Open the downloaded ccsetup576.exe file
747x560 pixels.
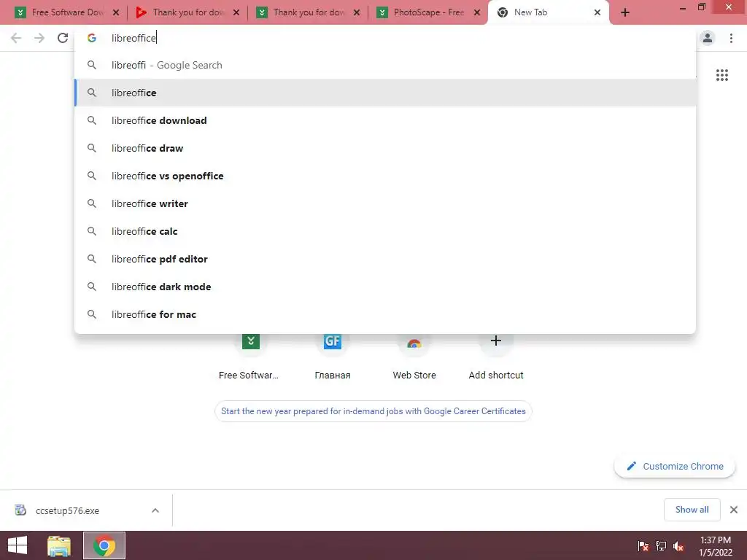click(x=67, y=510)
